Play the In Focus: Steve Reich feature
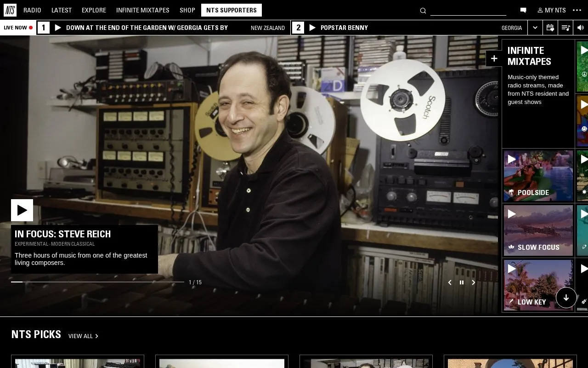The image size is (588, 368). point(22,210)
